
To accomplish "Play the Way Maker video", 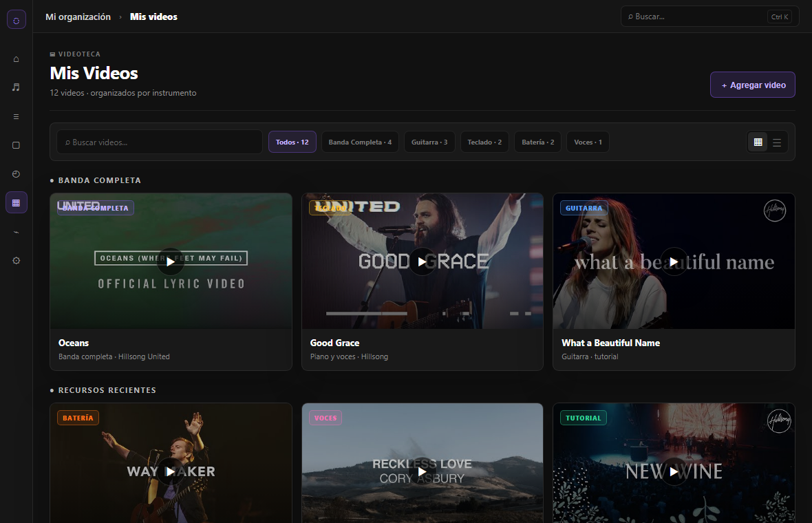I will point(171,471).
